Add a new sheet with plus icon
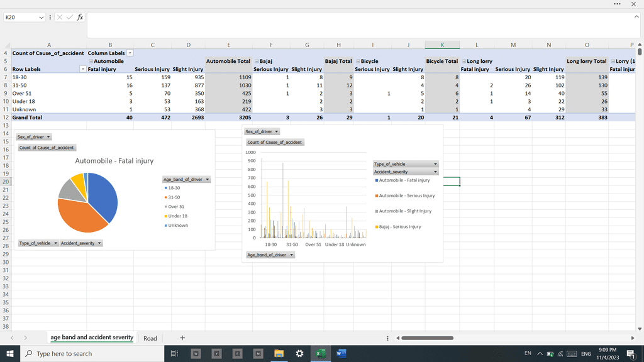The width and height of the screenshot is (644, 362). (182, 337)
